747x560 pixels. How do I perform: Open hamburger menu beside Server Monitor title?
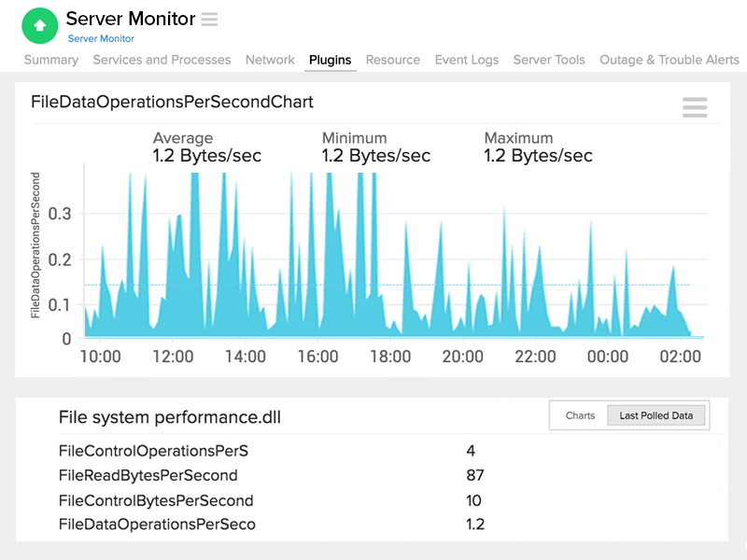tap(209, 19)
